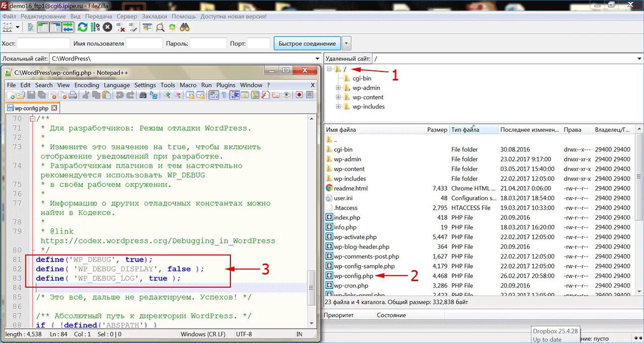Click Notepad++ Find binoculars icon
The width and height of the screenshot is (644, 343).
[x=143, y=95]
